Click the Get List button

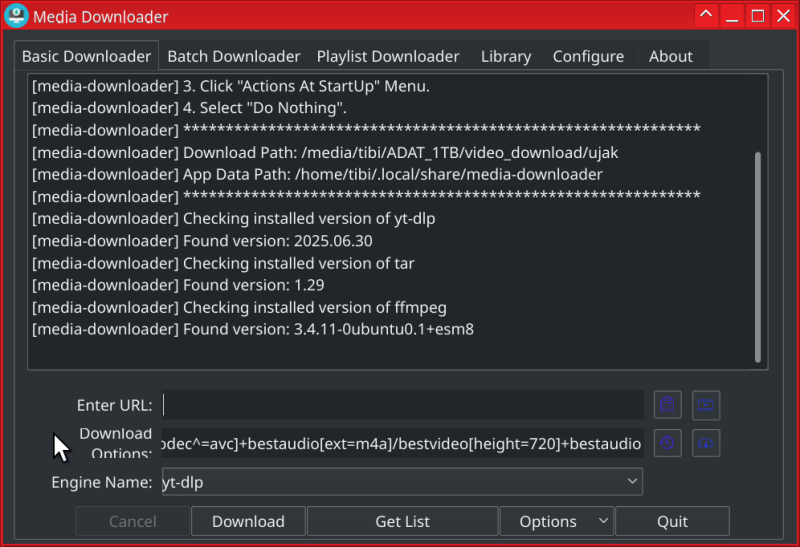coord(402,521)
